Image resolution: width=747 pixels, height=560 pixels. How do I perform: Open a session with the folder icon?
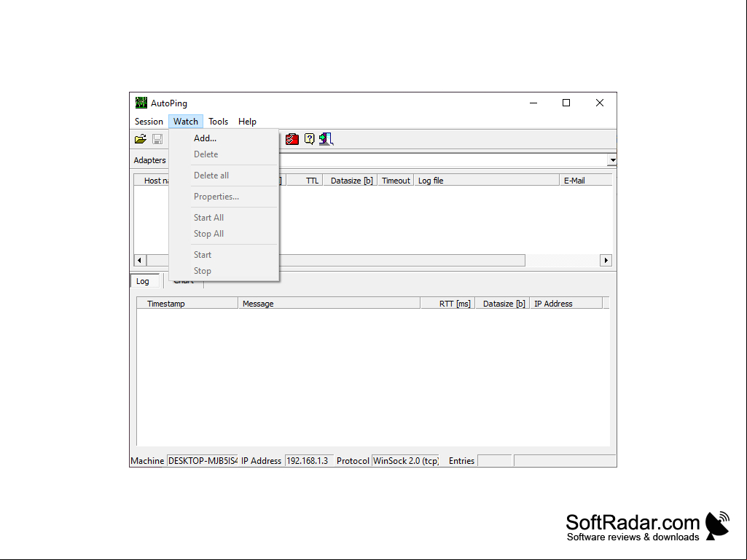[141, 139]
